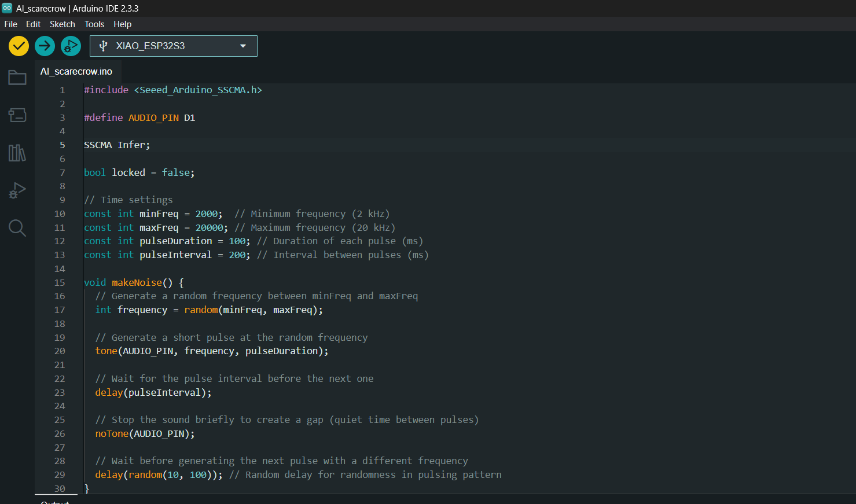Click the '// Stop the sound briefly' comment
Screen dimensions: 856x504
coord(287,420)
